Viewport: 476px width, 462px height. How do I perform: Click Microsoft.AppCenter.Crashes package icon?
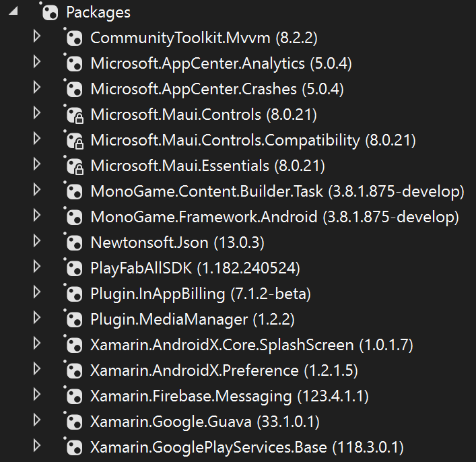(73, 88)
